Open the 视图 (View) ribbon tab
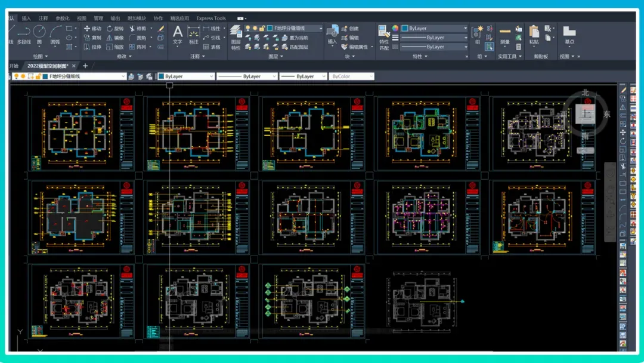The width and height of the screenshot is (644, 363). coord(82,18)
